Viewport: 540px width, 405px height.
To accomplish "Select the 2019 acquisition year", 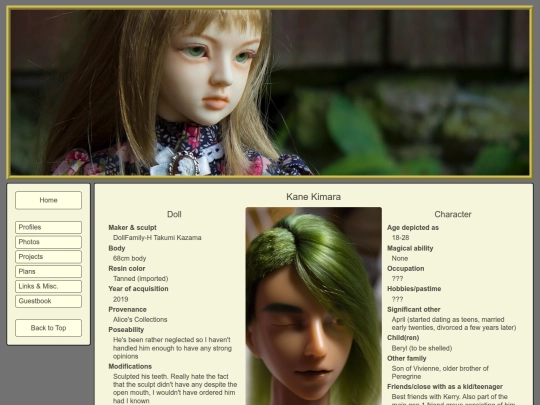I will coord(121,299).
